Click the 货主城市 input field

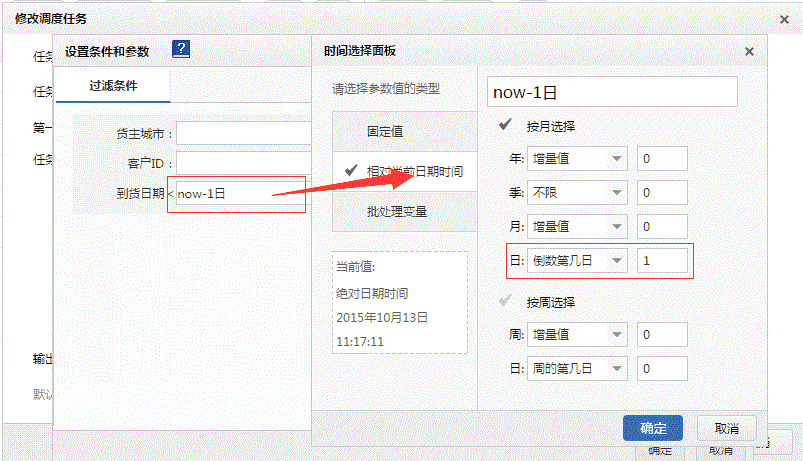tap(244, 133)
